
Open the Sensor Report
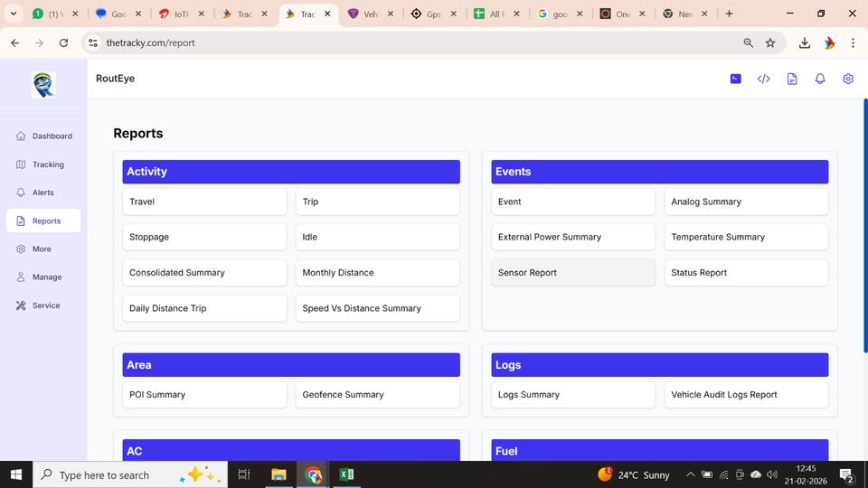click(573, 272)
